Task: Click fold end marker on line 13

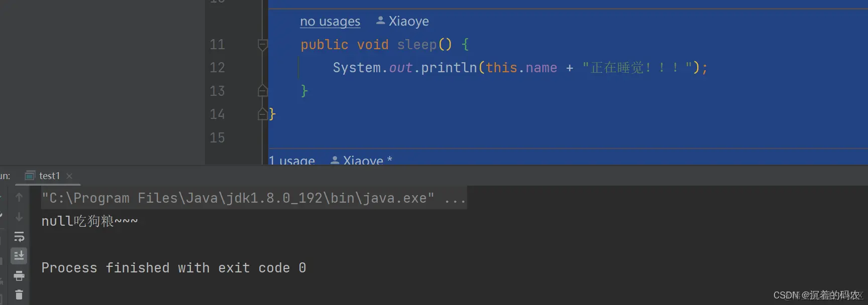Action: 262,91
